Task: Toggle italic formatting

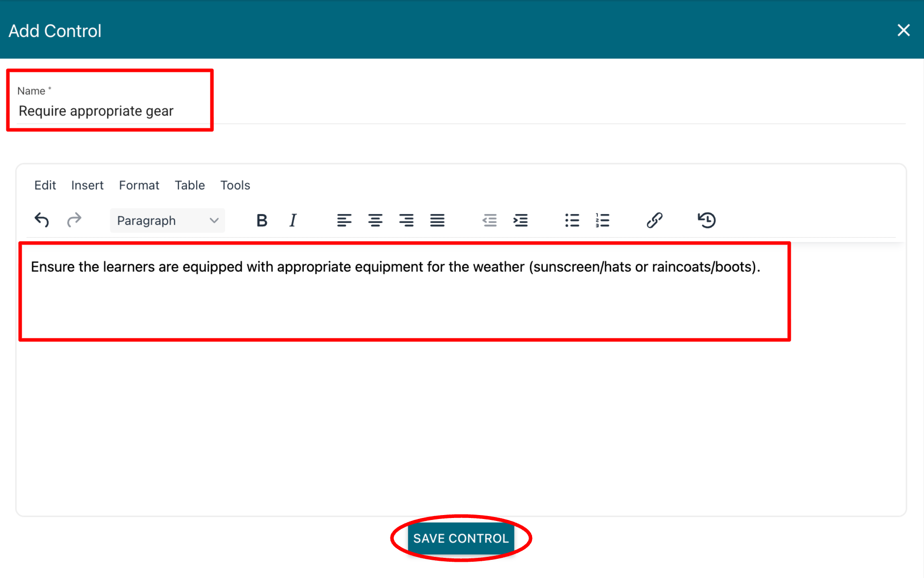Action: pos(293,220)
